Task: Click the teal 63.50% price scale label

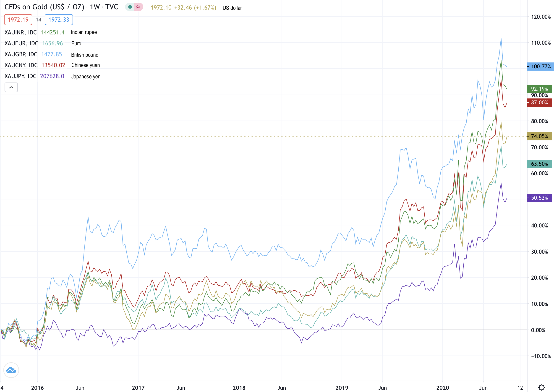Action: click(x=539, y=164)
